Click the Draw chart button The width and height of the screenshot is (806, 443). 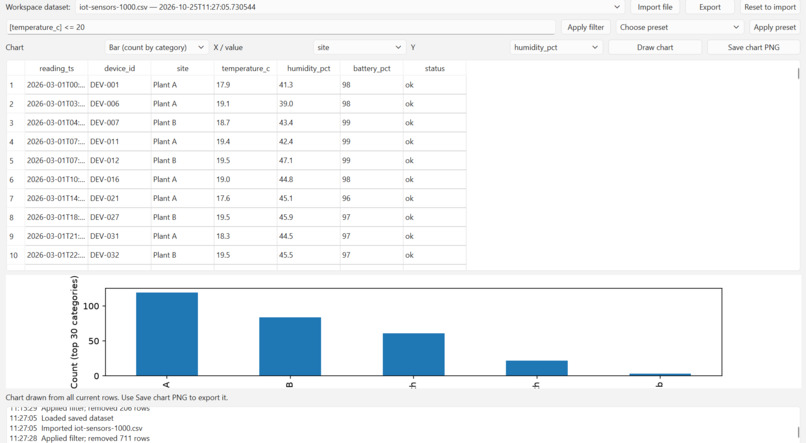click(655, 47)
